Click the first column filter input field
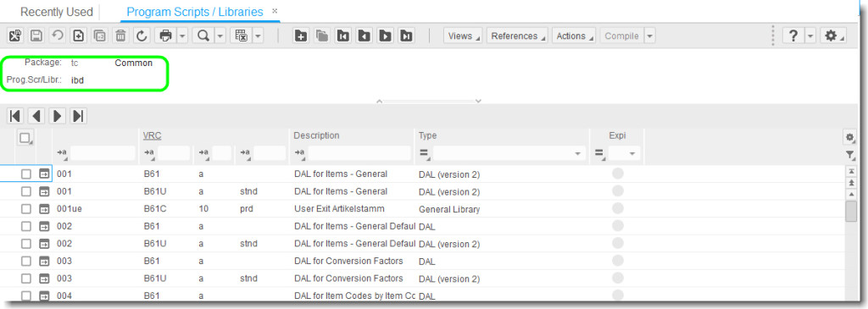The width and height of the screenshot is (868, 309). point(103,153)
